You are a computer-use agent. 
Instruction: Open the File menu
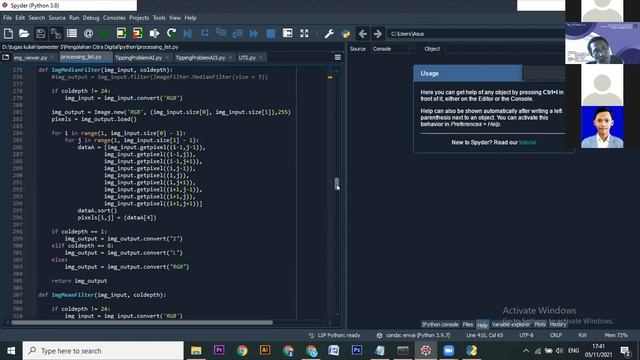tap(7, 18)
